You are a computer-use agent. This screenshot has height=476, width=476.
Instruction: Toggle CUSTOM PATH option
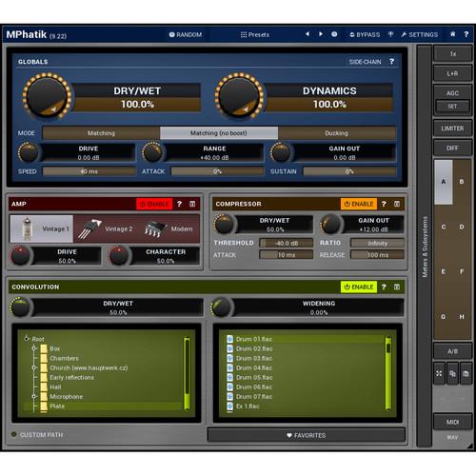(x=37, y=435)
